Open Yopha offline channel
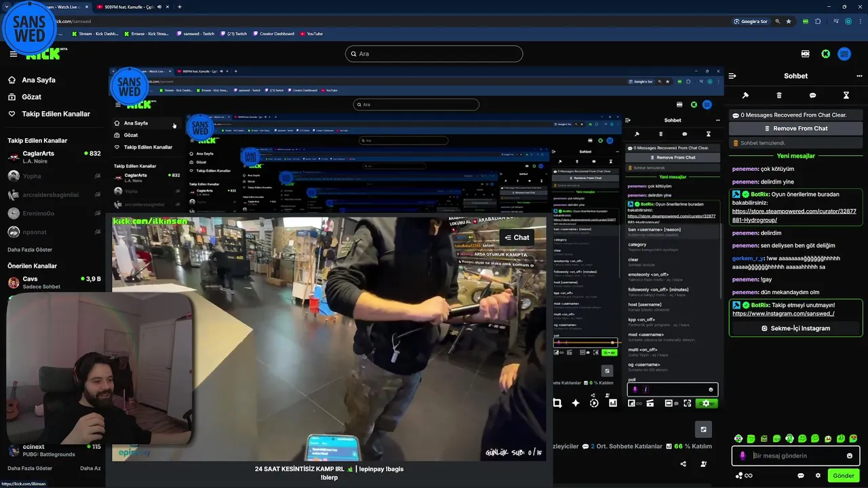The image size is (868, 488). click(x=54, y=176)
